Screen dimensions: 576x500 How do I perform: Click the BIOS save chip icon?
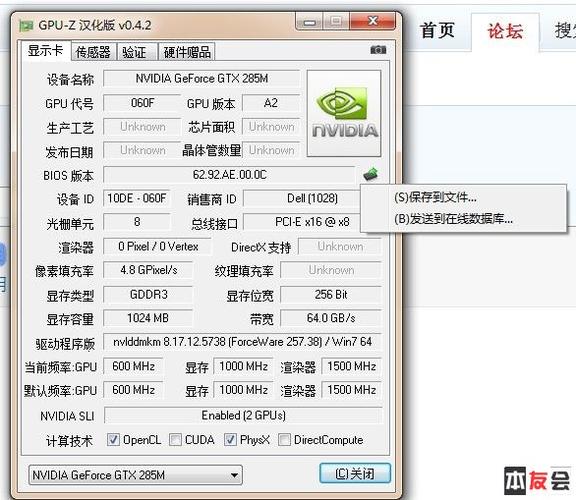point(371,174)
